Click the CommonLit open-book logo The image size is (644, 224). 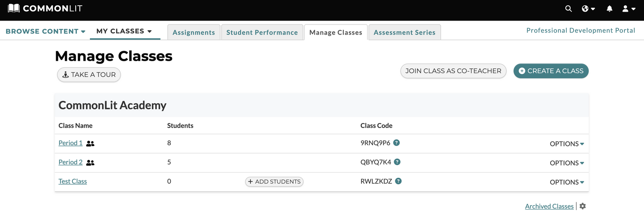coord(14,8)
